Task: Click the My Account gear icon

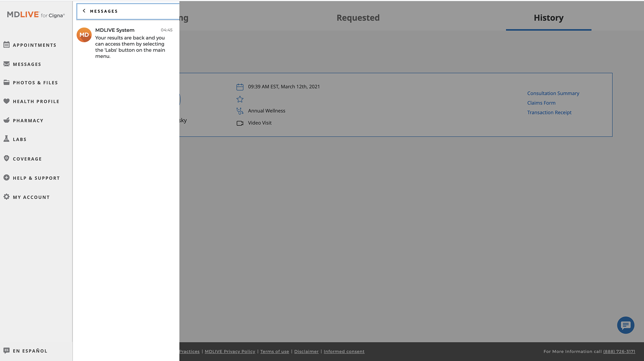Action: coord(6,196)
